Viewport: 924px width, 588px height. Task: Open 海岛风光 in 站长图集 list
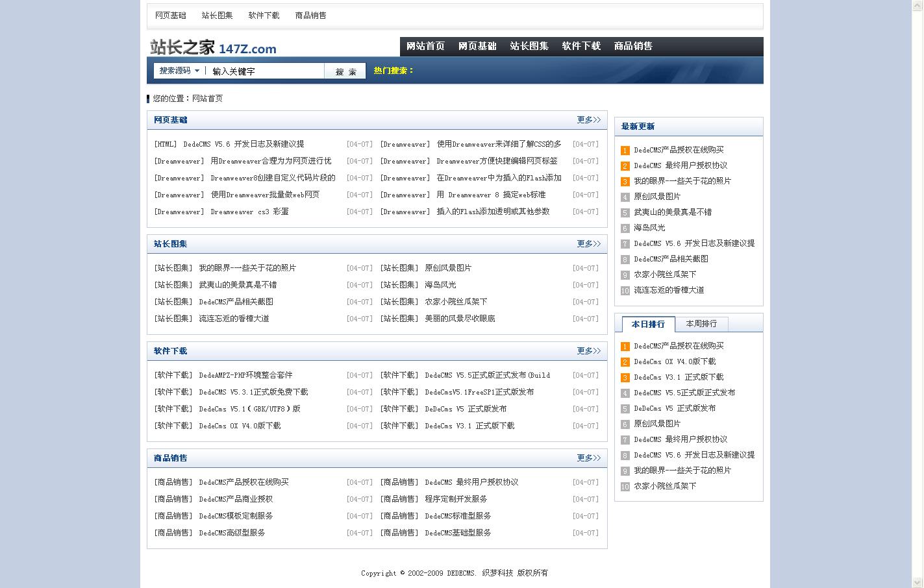pos(440,285)
